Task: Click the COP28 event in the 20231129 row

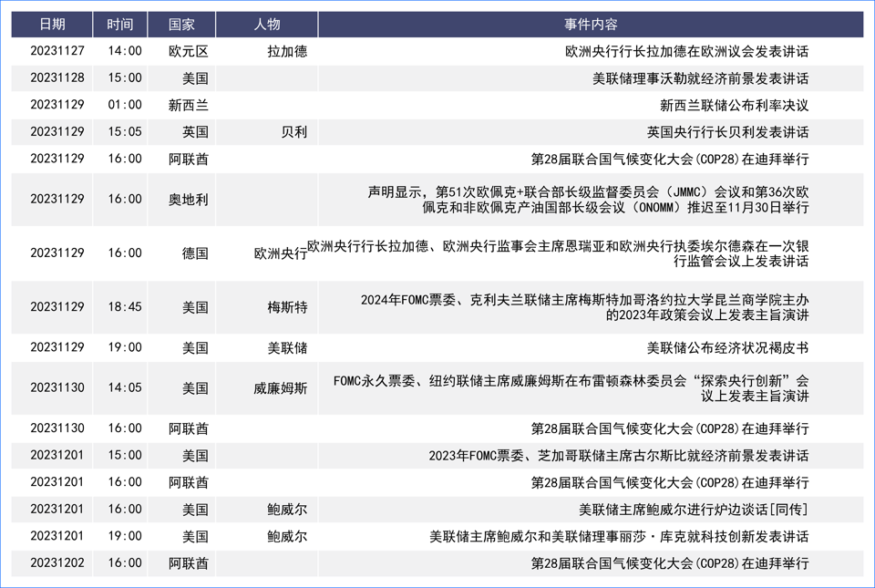Action: [670, 159]
